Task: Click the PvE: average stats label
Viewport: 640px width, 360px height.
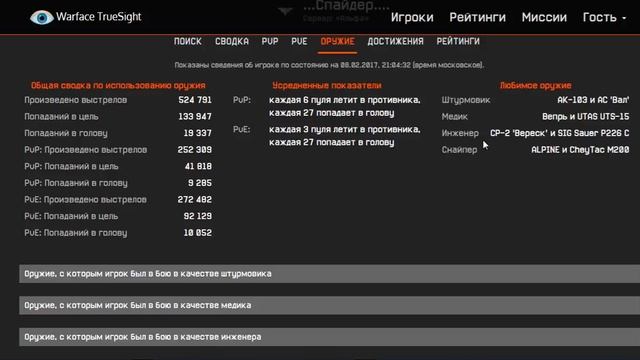Action: coord(241,129)
